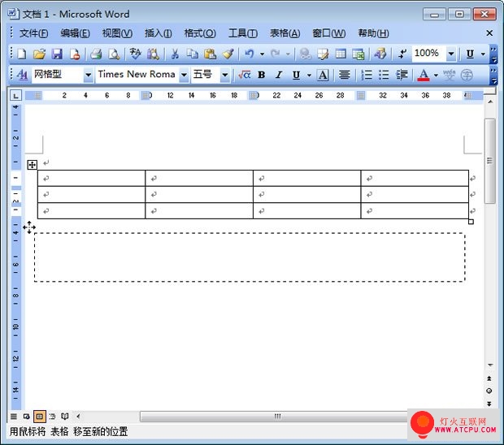Apply numbered list formatting
The width and height of the screenshot is (504, 445).
pyautogui.click(x=367, y=75)
